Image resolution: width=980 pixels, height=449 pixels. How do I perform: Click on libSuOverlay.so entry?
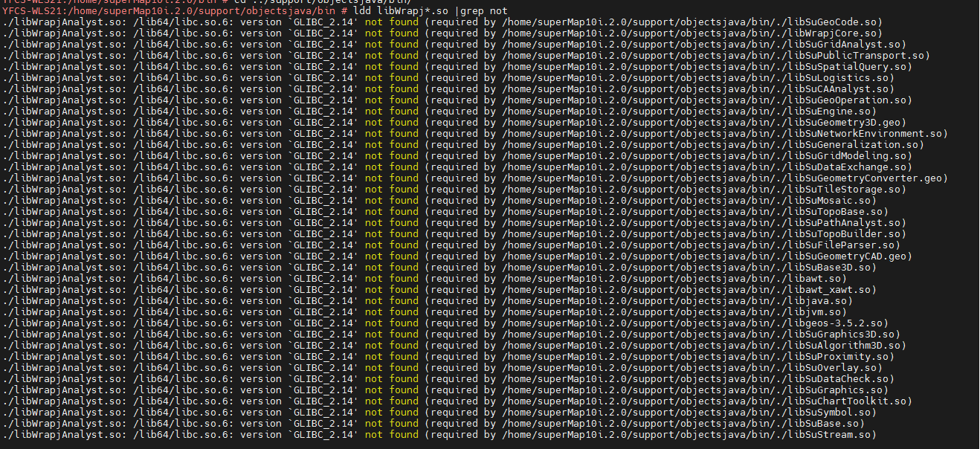pyautogui.click(x=832, y=368)
